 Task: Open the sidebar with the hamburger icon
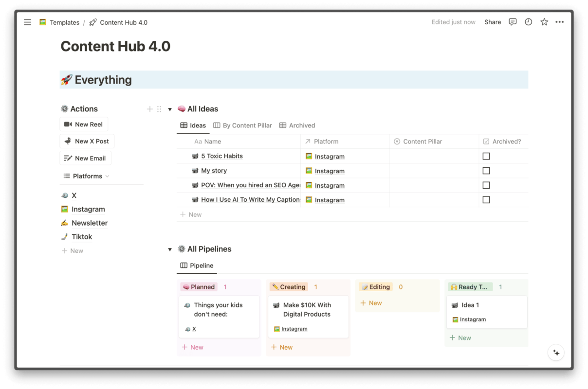(x=27, y=22)
